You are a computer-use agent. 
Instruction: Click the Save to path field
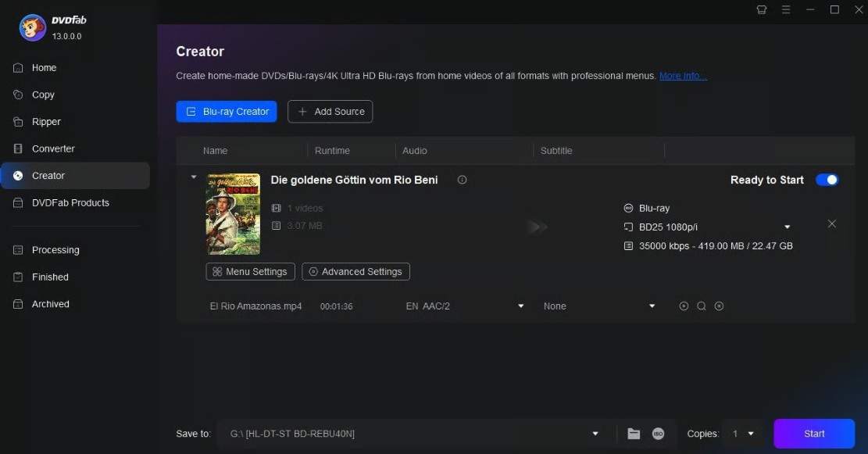[409, 434]
